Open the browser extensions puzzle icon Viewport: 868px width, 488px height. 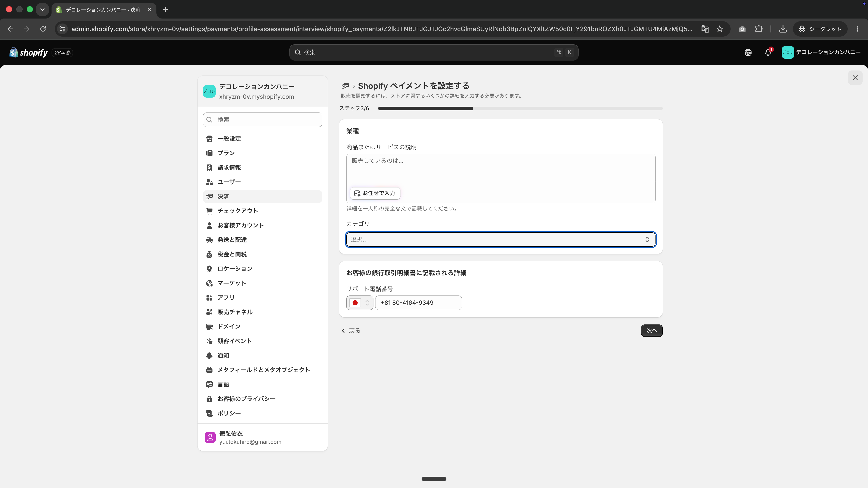coord(759,29)
